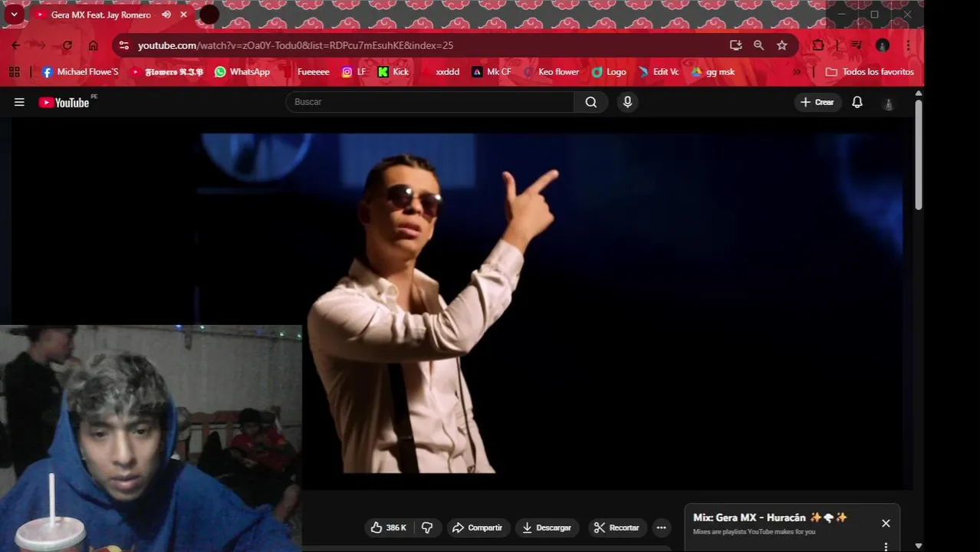Open the Chrome three-dot menu
980x552 pixels.
tap(908, 45)
